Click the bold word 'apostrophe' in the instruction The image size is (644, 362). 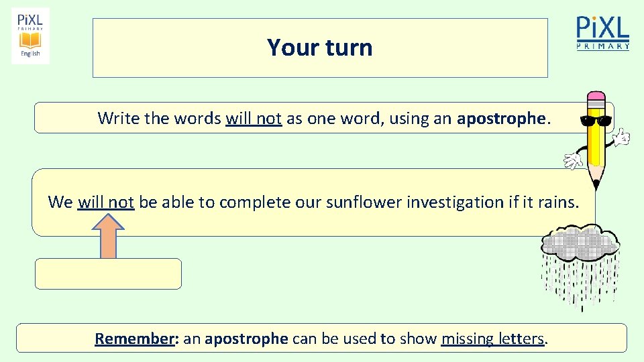click(x=501, y=119)
